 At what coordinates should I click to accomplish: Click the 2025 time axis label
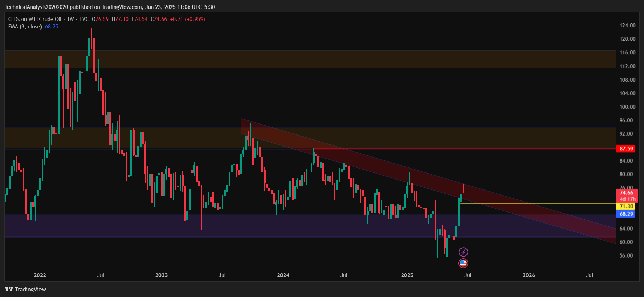tap(407, 275)
